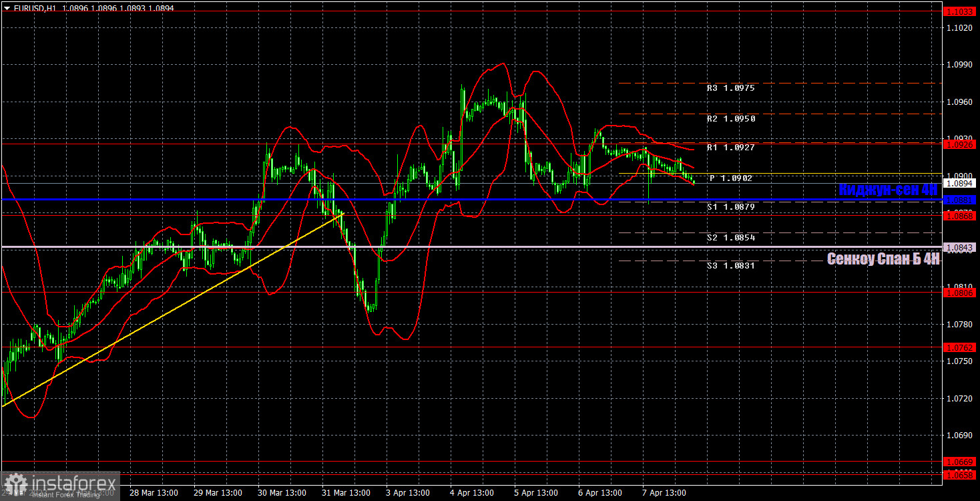Click the 31 Mar 13:00 time label
This screenshot has width=980, height=501.
point(346,493)
